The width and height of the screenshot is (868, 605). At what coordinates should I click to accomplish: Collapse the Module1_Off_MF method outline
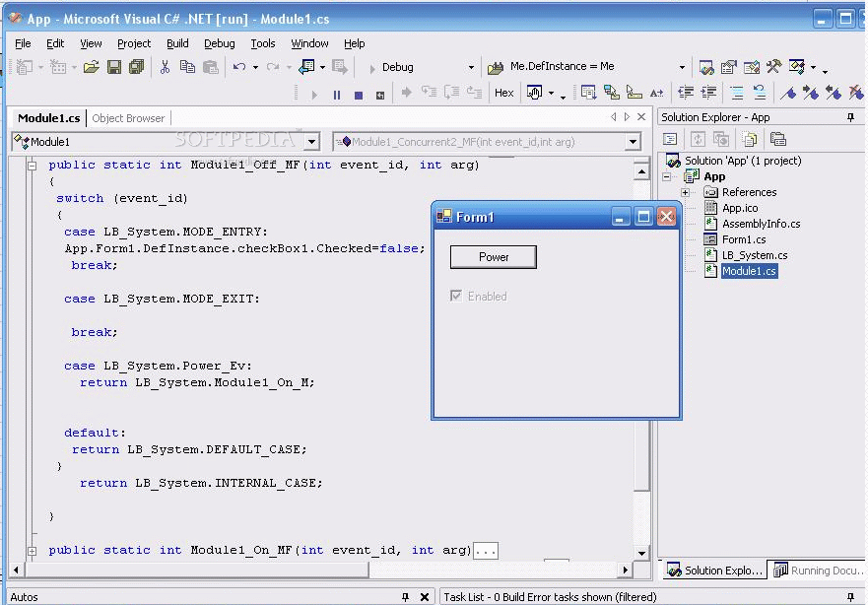33,165
